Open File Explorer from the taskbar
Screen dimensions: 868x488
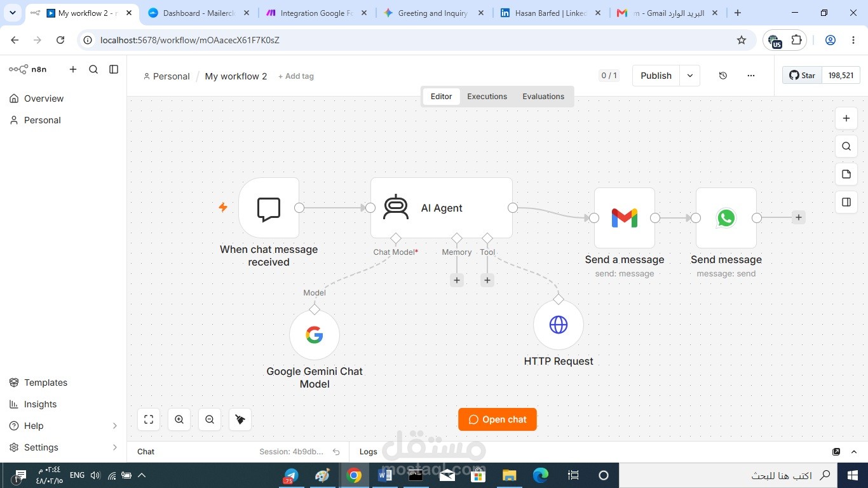(509, 475)
